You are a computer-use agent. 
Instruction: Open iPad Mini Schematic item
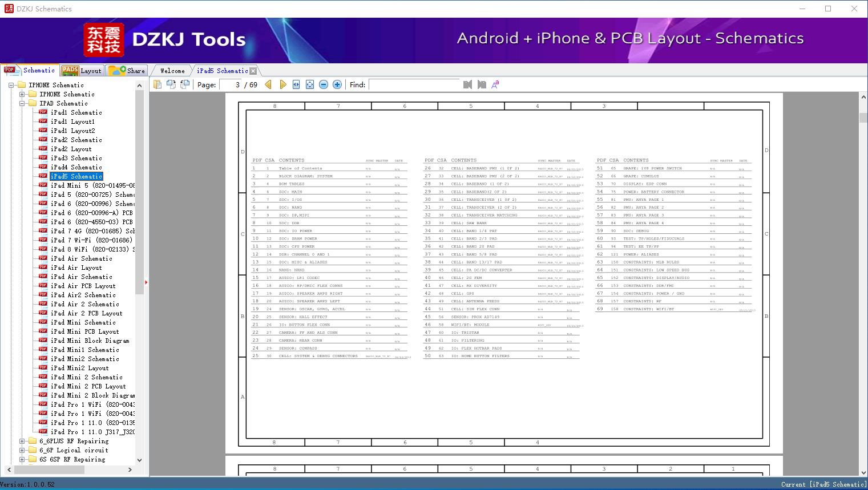[83, 322]
